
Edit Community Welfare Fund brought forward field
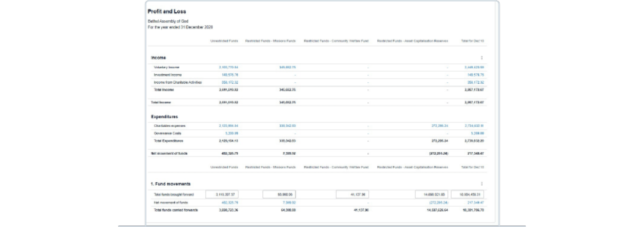352,194
